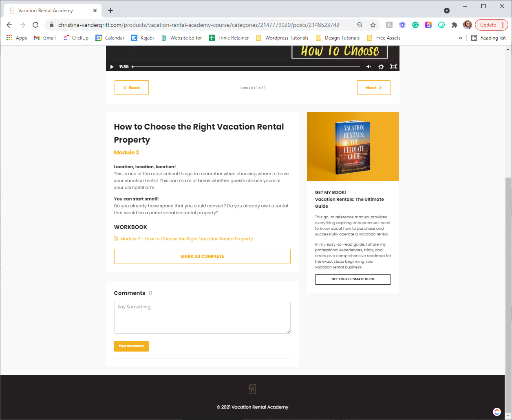The height and width of the screenshot is (420, 512).
Task: Post Comment button
Action: click(x=131, y=346)
